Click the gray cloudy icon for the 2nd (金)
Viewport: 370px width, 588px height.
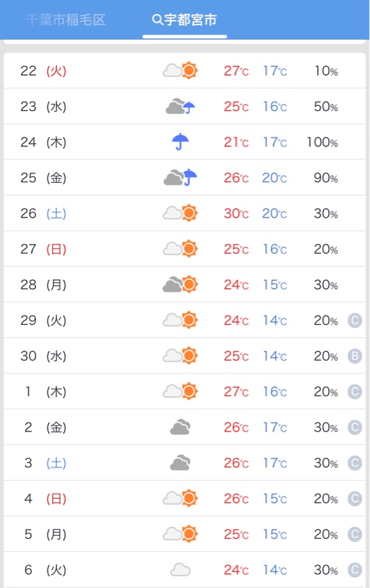pos(180,427)
